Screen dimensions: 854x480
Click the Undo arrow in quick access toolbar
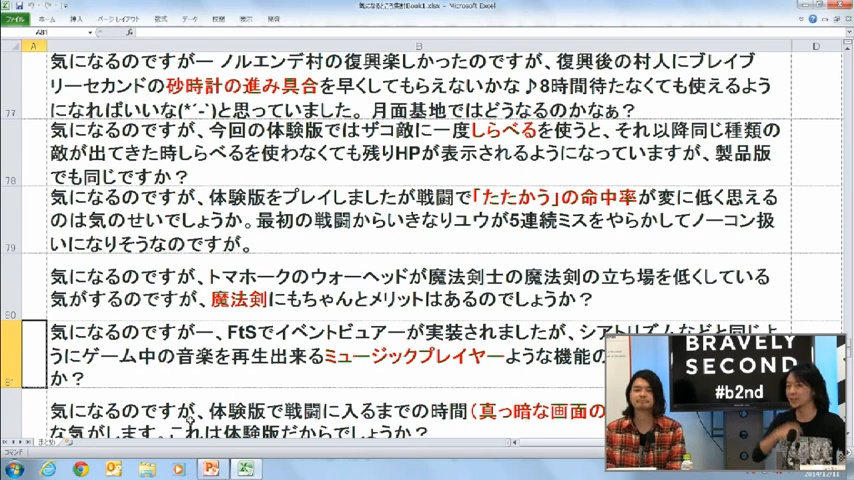32,5
